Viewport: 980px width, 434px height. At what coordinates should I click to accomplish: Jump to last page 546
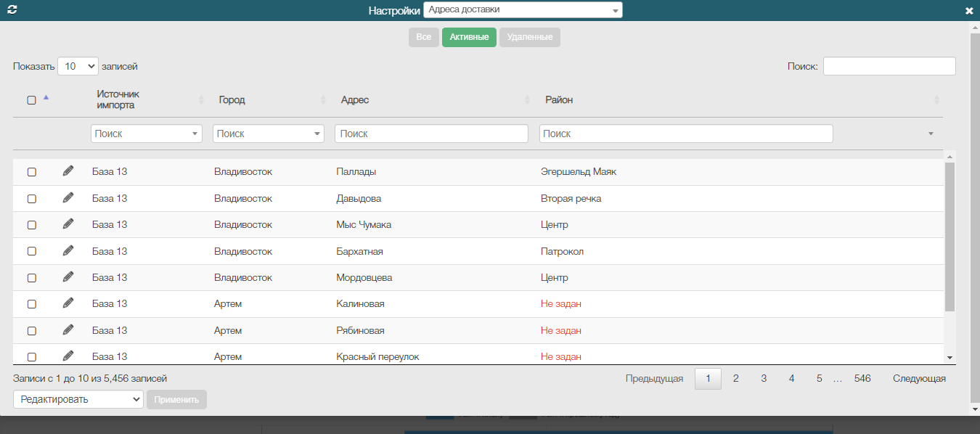pos(862,378)
